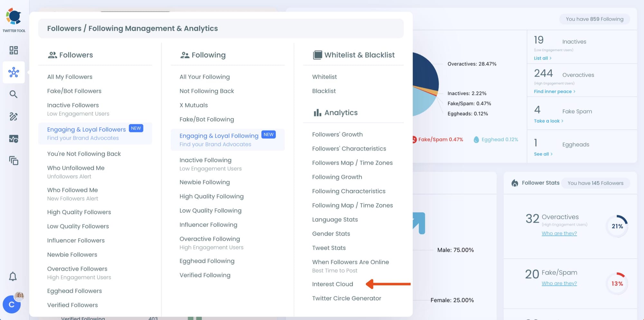Image resolution: width=644 pixels, height=320 pixels.
Task: Open Influencer Followers
Action: coord(76,240)
